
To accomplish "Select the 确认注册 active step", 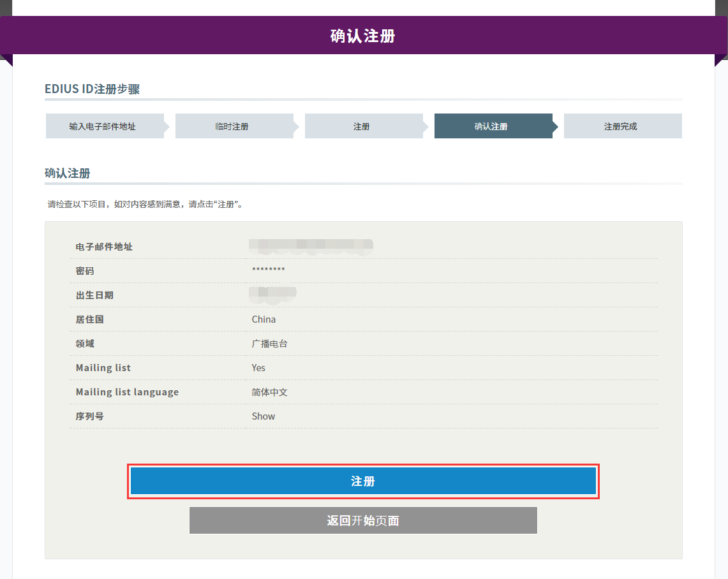I will coord(494,126).
